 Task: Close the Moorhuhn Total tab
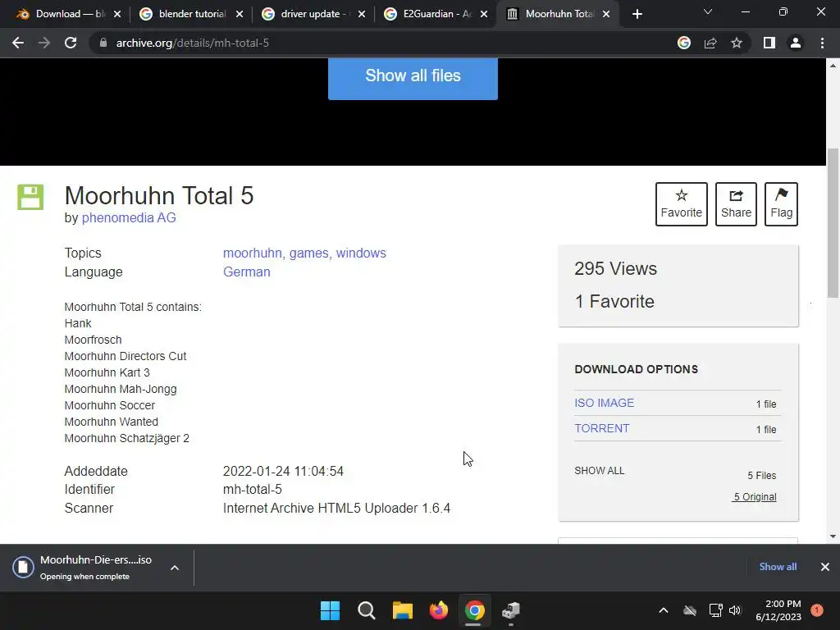pos(606,15)
